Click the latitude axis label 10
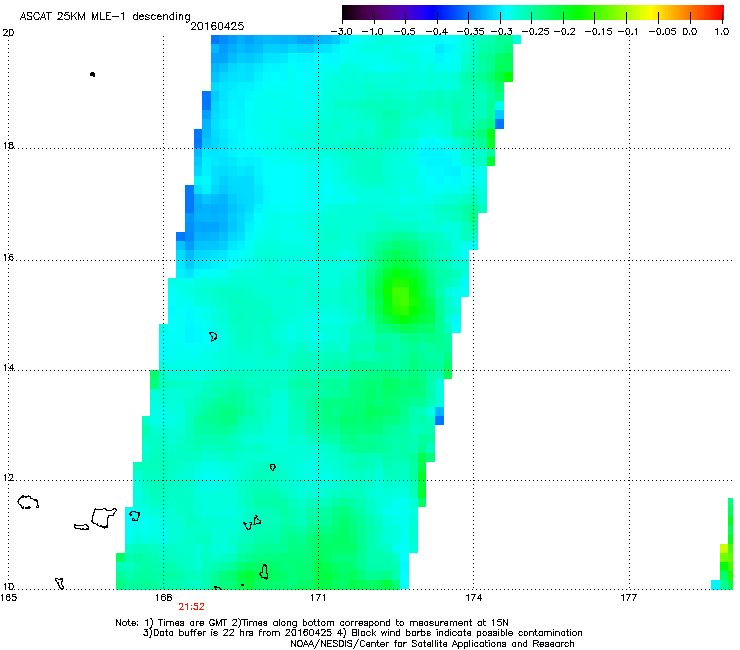 8,586
